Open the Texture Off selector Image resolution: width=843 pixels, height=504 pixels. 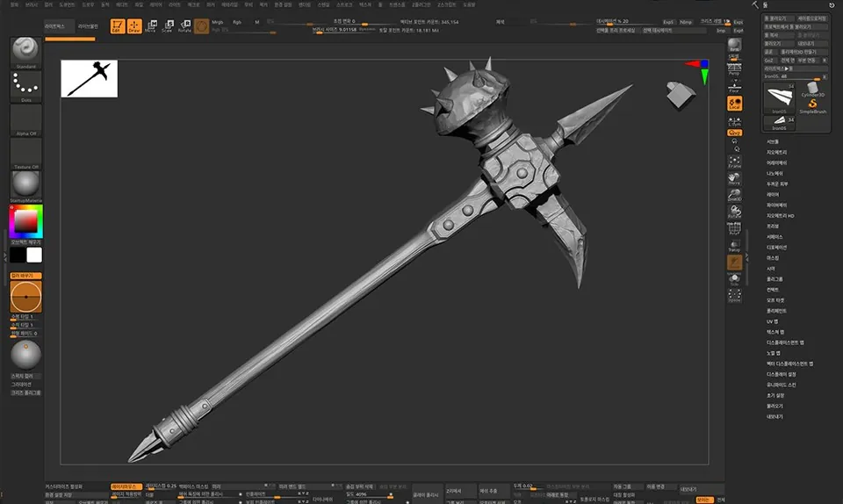pos(25,153)
